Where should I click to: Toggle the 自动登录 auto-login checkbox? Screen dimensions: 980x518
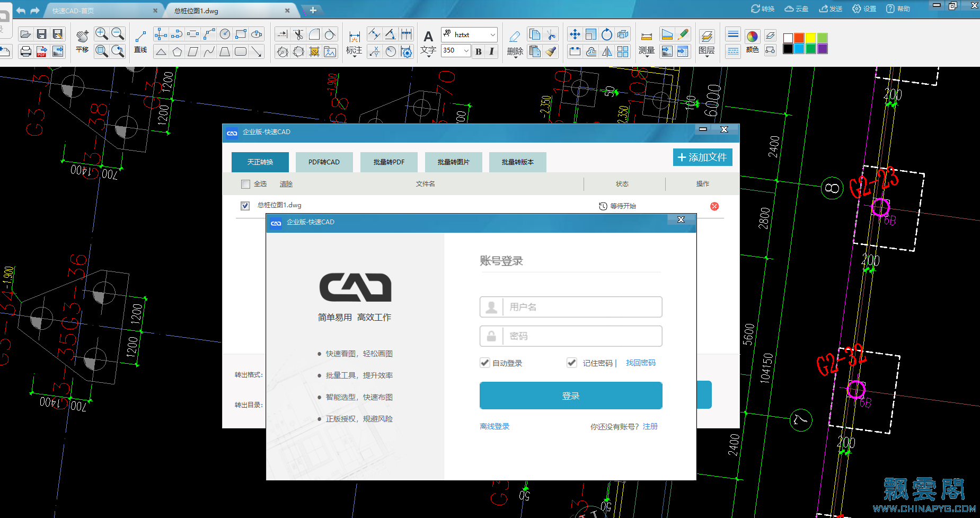click(485, 363)
